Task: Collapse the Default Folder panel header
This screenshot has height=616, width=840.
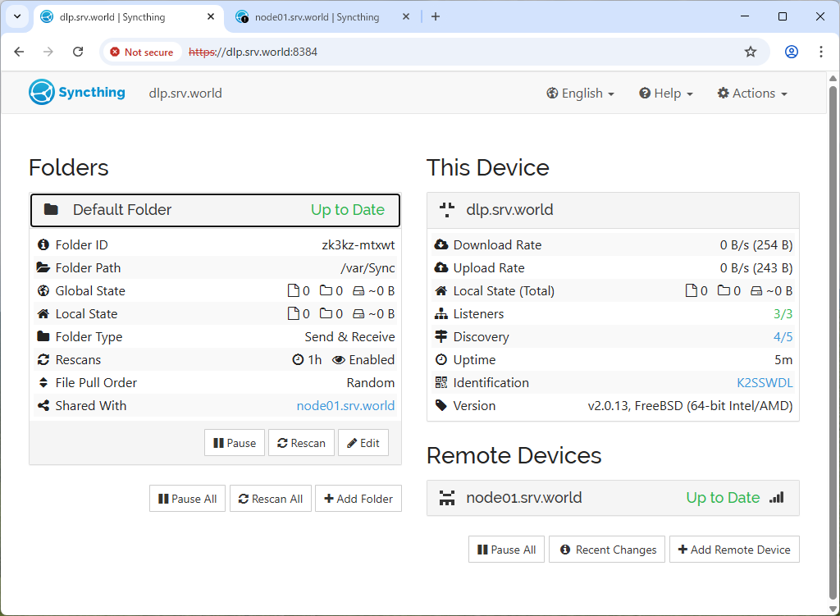Action: click(215, 210)
